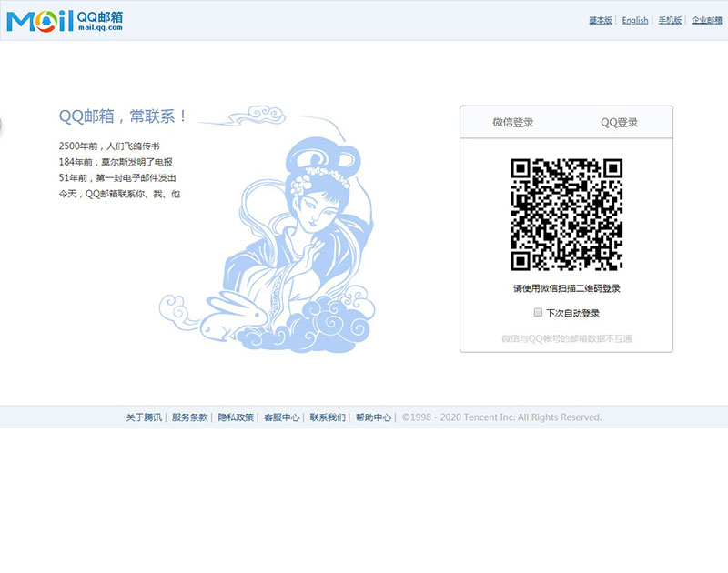Click the WeChat login QR code
728x573 pixels.
pyautogui.click(x=566, y=215)
